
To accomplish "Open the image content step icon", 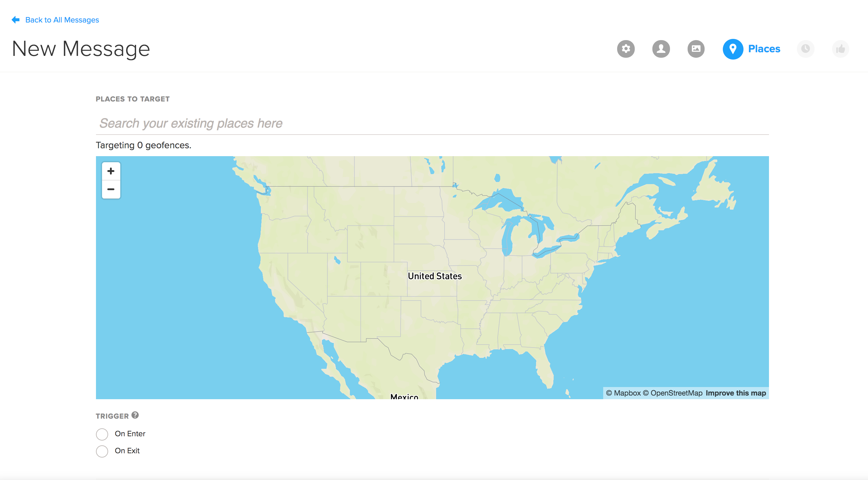I will pos(696,49).
